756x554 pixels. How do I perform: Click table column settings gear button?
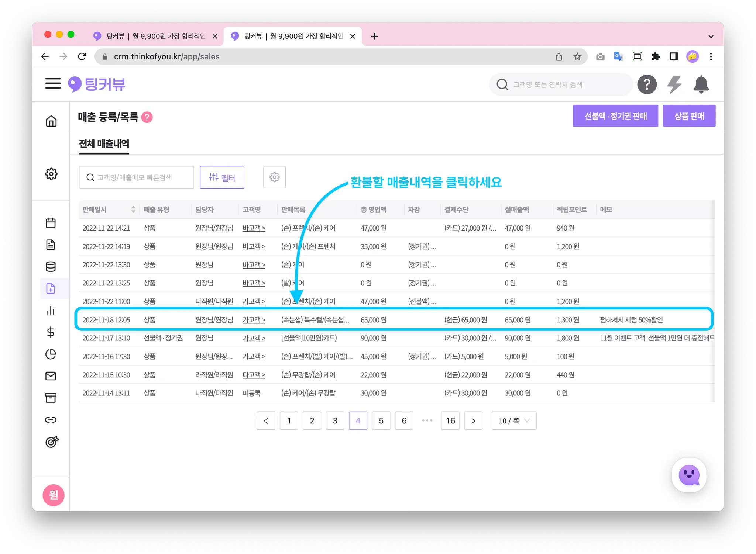[274, 177]
